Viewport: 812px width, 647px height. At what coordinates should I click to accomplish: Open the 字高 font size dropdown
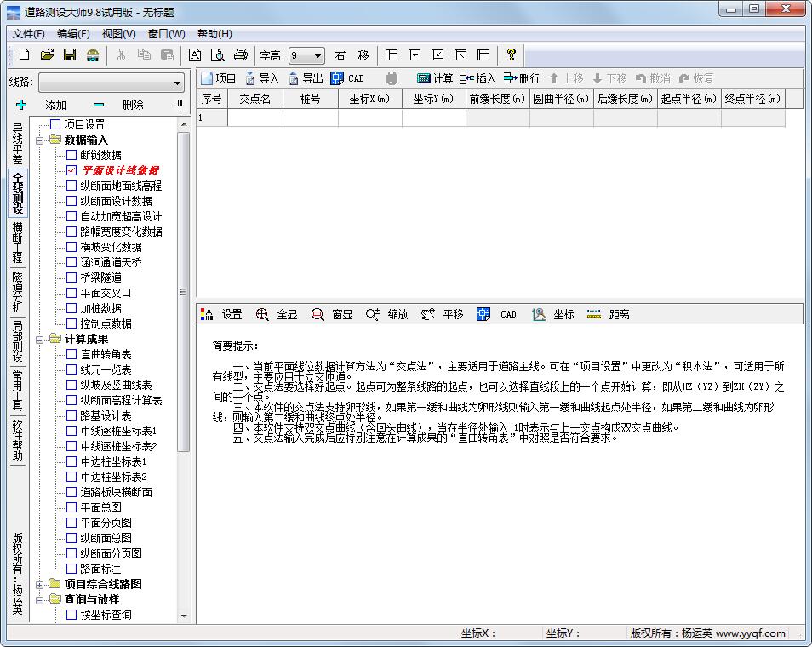pyautogui.click(x=317, y=54)
